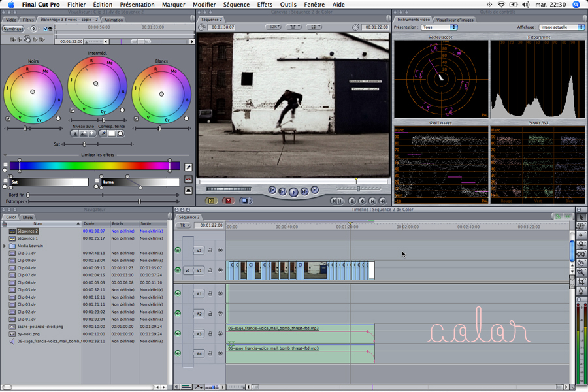588x392 pixels.
Task: Switch to the Visualiseur d'images tab
Action: point(455,20)
